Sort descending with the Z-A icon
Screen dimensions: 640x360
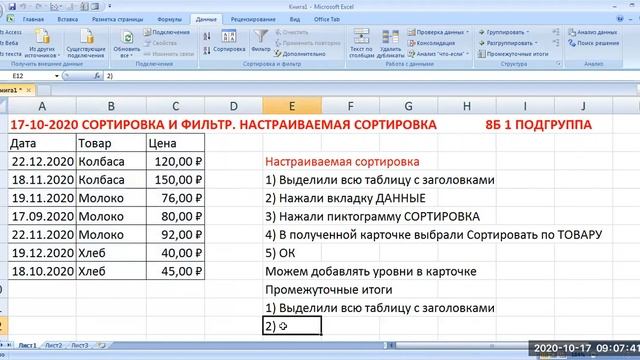point(207,51)
